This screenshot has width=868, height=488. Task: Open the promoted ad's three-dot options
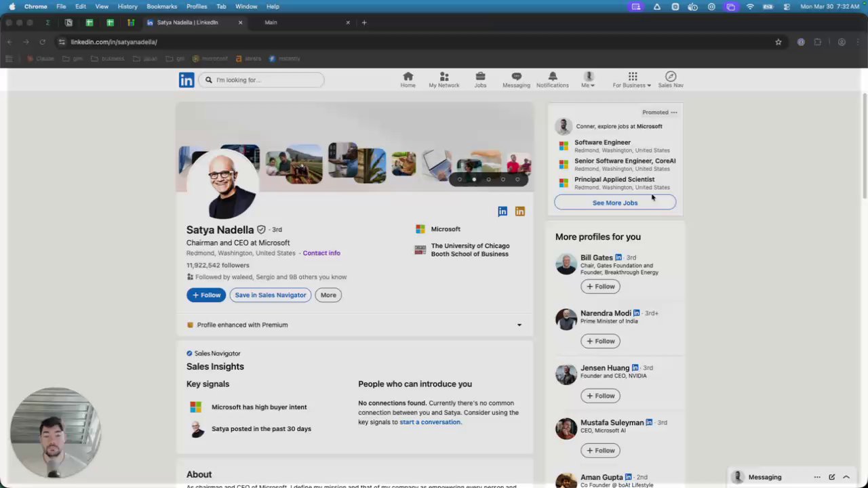[x=673, y=113]
